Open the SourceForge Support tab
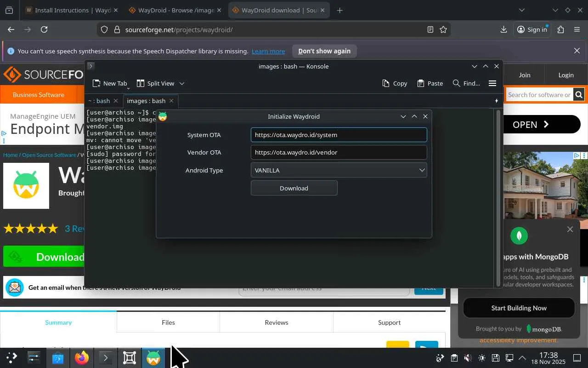This screenshot has height=368, width=588. [x=389, y=322]
